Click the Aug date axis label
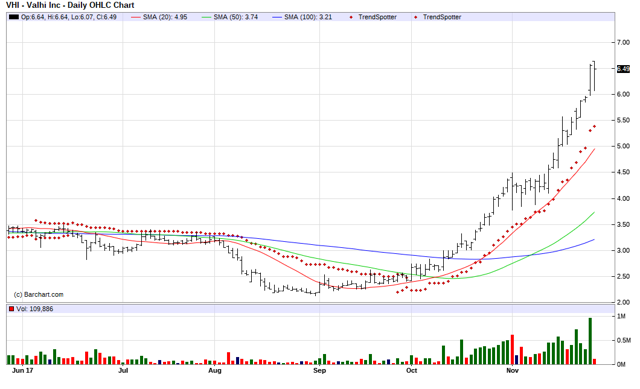Viewport: 640px width, 389px height. 215,370
